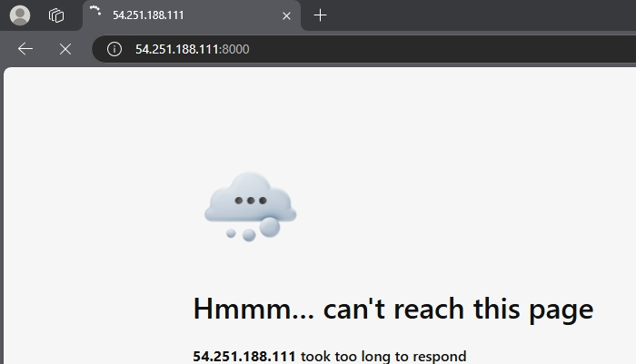Close the 54.251.188.111 tab

point(286,15)
